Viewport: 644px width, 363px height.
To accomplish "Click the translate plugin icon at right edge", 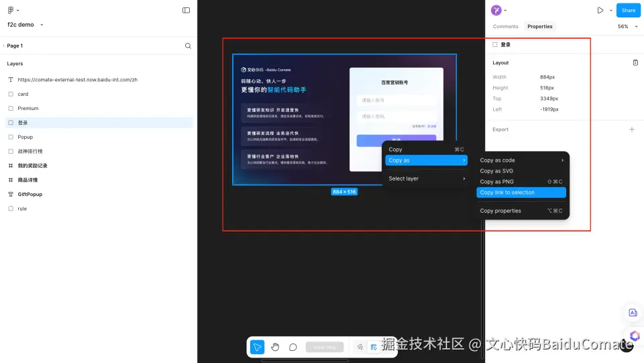I will pyautogui.click(x=633, y=313).
